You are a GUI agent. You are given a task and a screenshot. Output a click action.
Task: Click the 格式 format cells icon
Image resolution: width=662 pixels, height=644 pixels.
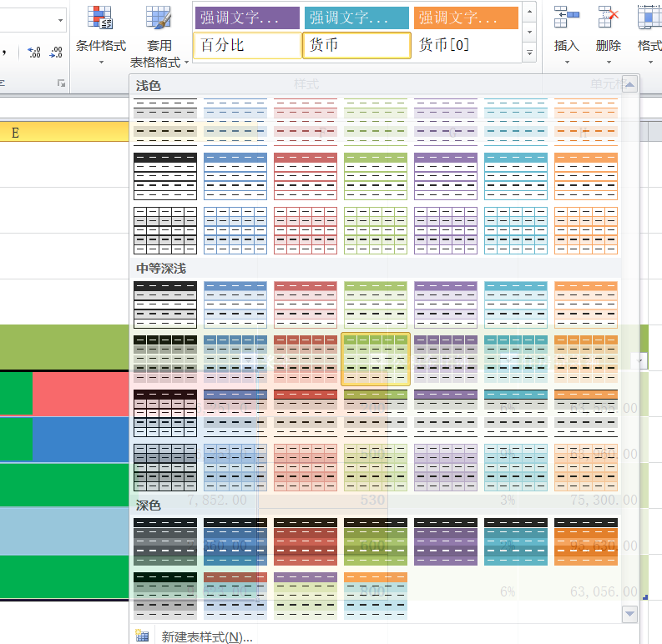click(649, 18)
